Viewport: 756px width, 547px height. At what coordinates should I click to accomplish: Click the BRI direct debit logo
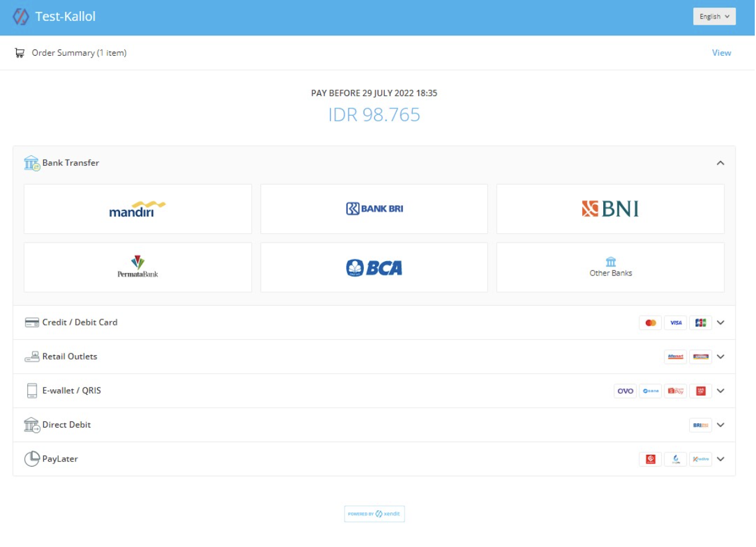700,425
